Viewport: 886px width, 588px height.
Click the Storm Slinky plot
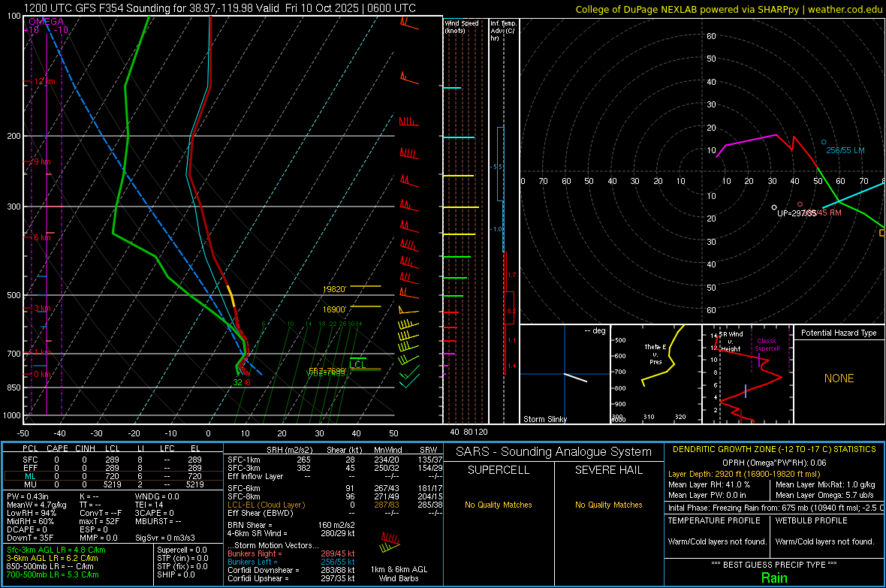tap(565, 374)
